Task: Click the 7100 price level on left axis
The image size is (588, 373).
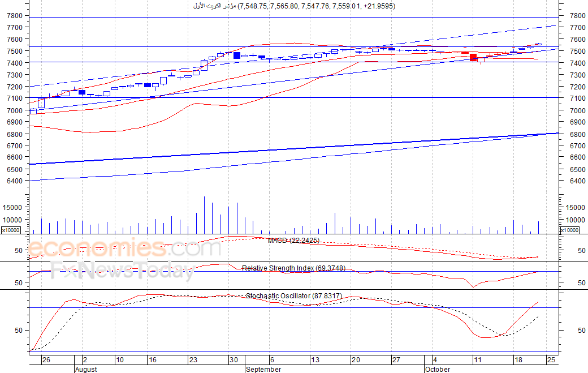Action: coord(15,98)
